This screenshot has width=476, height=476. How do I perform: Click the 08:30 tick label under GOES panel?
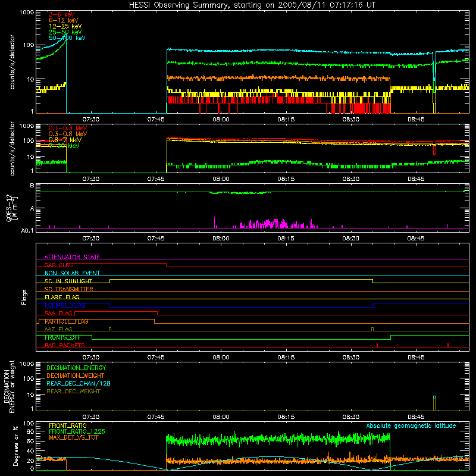(x=350, y=239)
